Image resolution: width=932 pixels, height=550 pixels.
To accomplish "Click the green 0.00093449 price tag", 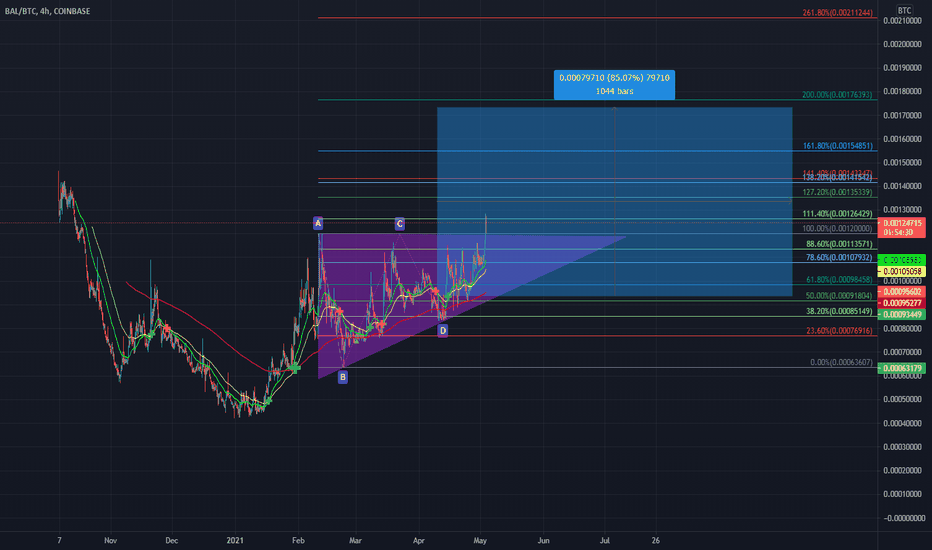I will click(x=901, y=315).
